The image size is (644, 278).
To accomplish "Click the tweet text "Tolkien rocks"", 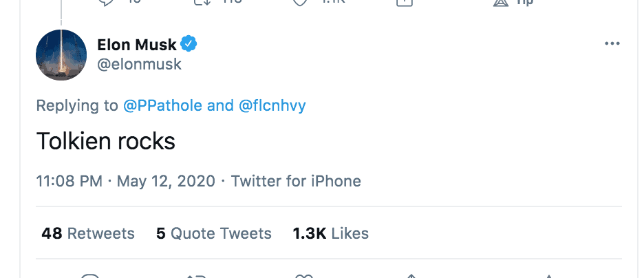I will pos(105,141).
